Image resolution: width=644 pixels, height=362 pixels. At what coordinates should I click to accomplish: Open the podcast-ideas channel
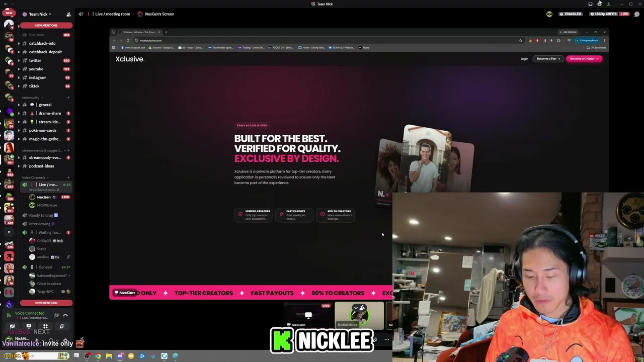[46, 166]
